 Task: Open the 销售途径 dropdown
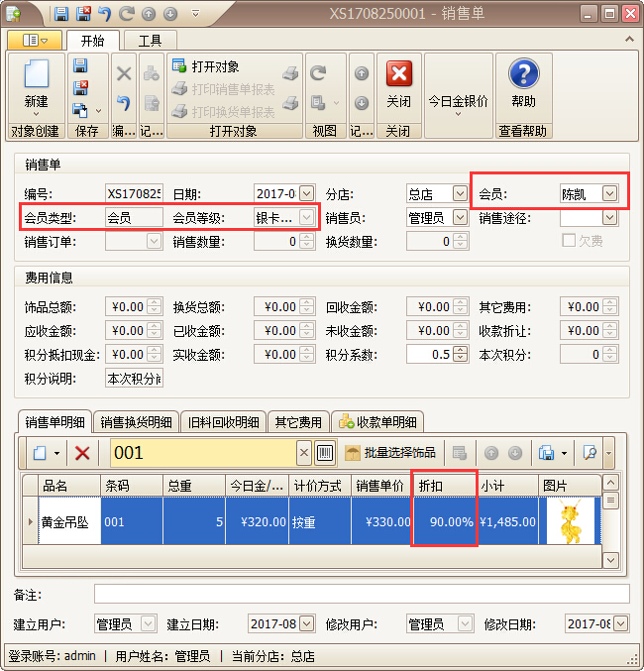[x=609, y=217]
